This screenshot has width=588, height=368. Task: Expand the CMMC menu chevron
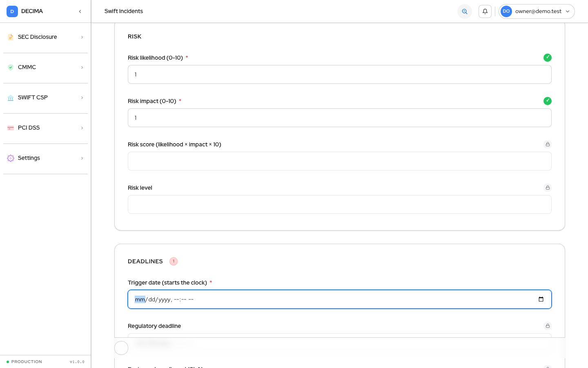82,67
